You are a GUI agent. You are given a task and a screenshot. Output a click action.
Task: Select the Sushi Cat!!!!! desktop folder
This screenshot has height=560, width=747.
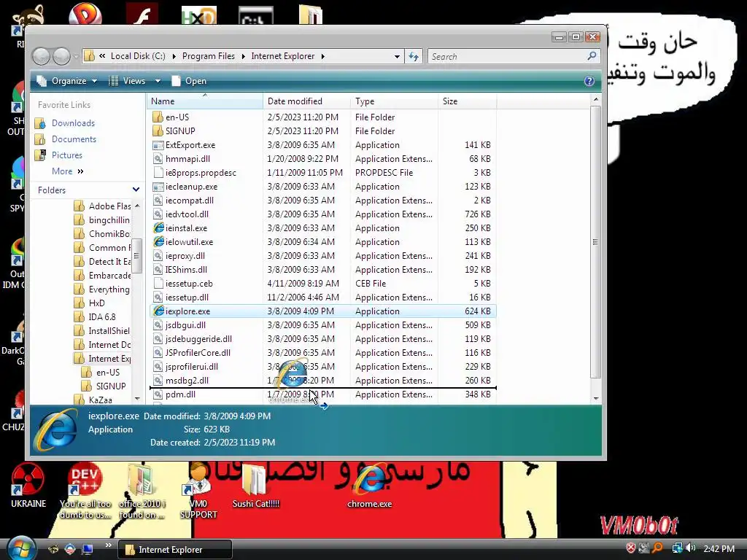click(256, 486)
